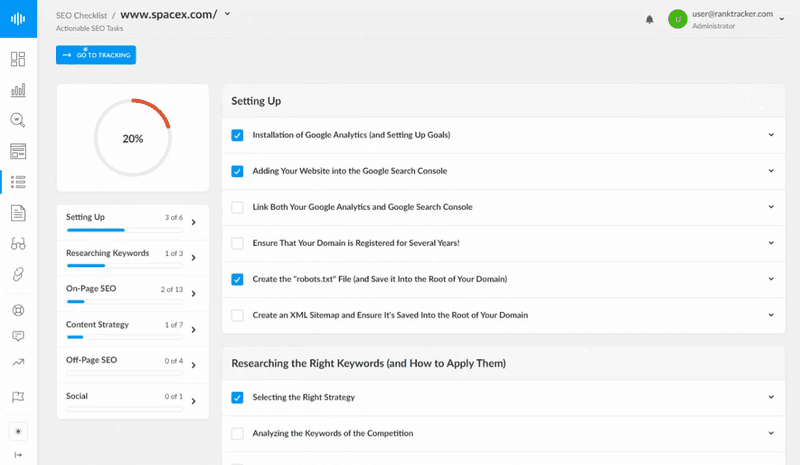Uncheck Installation of Google Analytics task
Screen dimensions: 800x465
(237, 135)
